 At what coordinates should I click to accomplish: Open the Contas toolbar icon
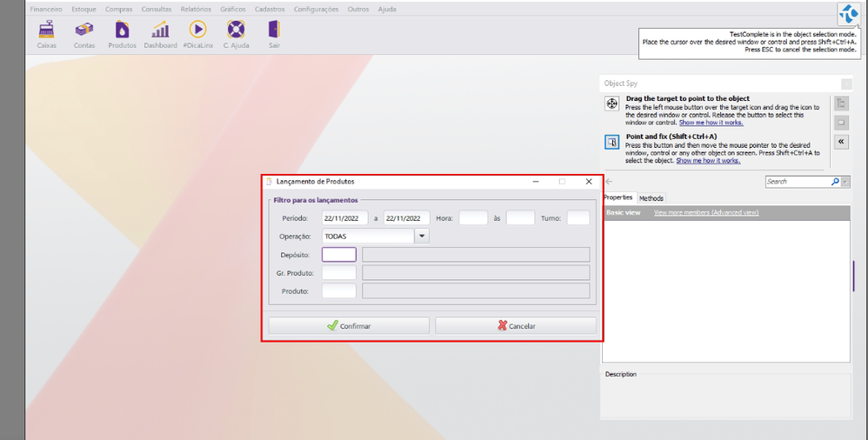[84, 30]
